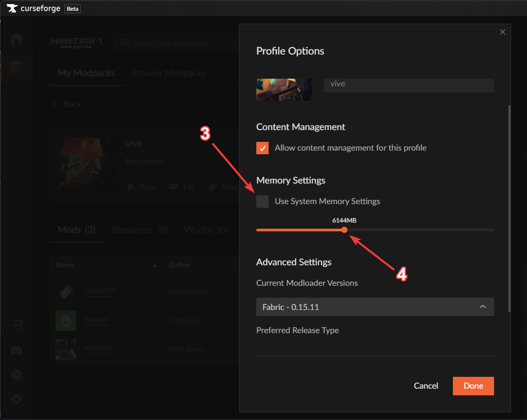Click the back chevron arrow icon
This screenshot has height=420, width=527.
click(x=54, y=104)
